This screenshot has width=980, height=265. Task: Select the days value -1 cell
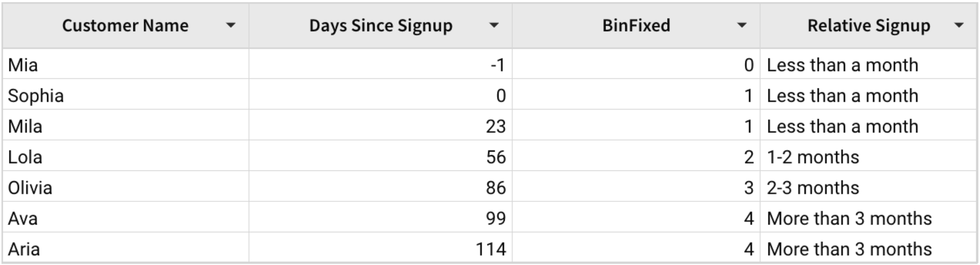point(497,65)
